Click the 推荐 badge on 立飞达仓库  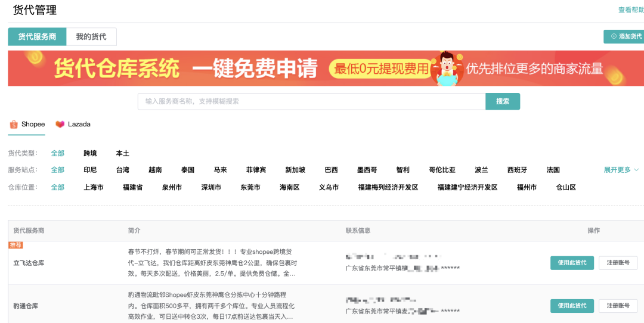[16, 245]
